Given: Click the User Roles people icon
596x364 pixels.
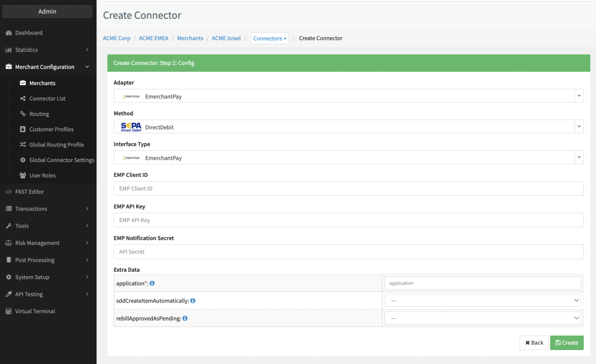Looking at the screenshot, I should pyautogui.click(x=23, y=175).
